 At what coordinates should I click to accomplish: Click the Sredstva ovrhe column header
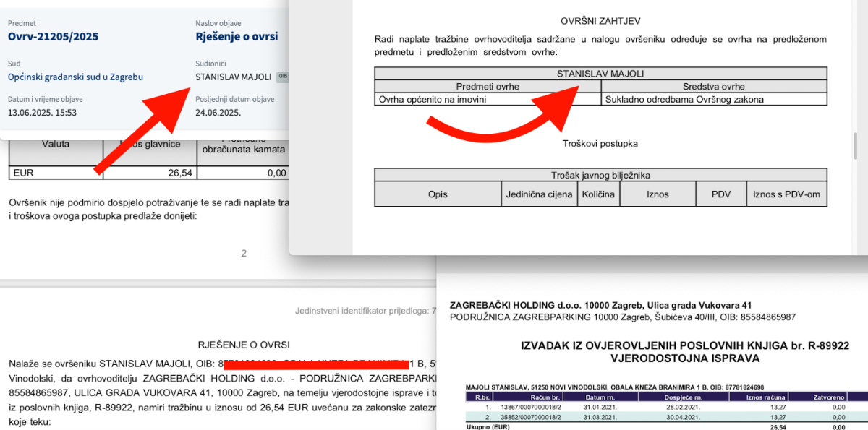[713, 87]
